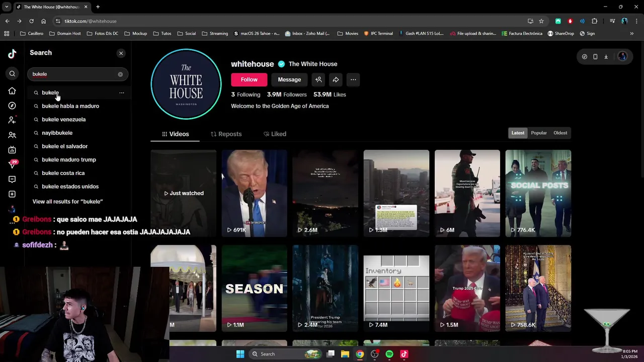The height and width of the screenshot is (362, 644).
Task: Open the LIVE TV icon in sidebar
Action: click(12, 150)
